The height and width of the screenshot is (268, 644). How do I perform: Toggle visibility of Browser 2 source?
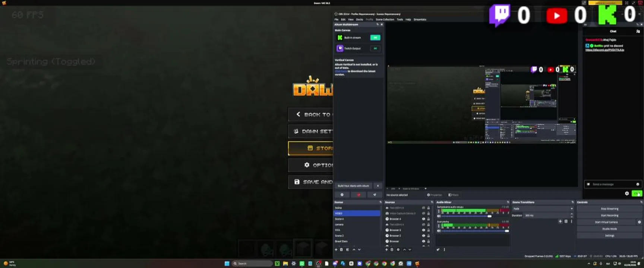click(423, 236)
